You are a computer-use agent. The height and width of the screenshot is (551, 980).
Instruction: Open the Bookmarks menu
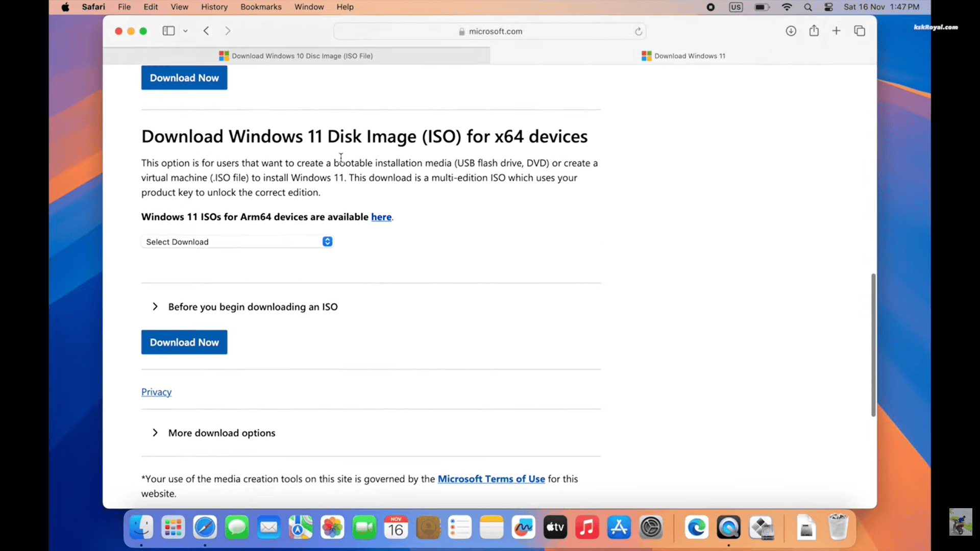pos(261,7)
